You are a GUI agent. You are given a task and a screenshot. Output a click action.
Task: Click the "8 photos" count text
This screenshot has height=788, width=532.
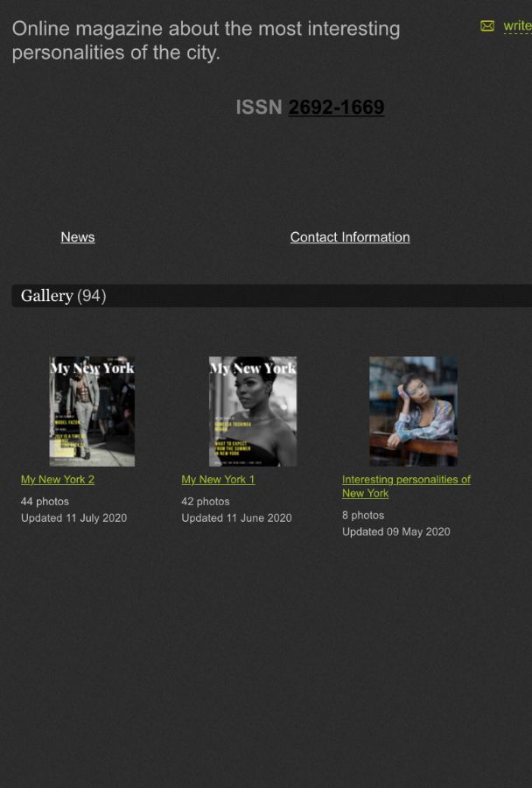pos(363,516)
